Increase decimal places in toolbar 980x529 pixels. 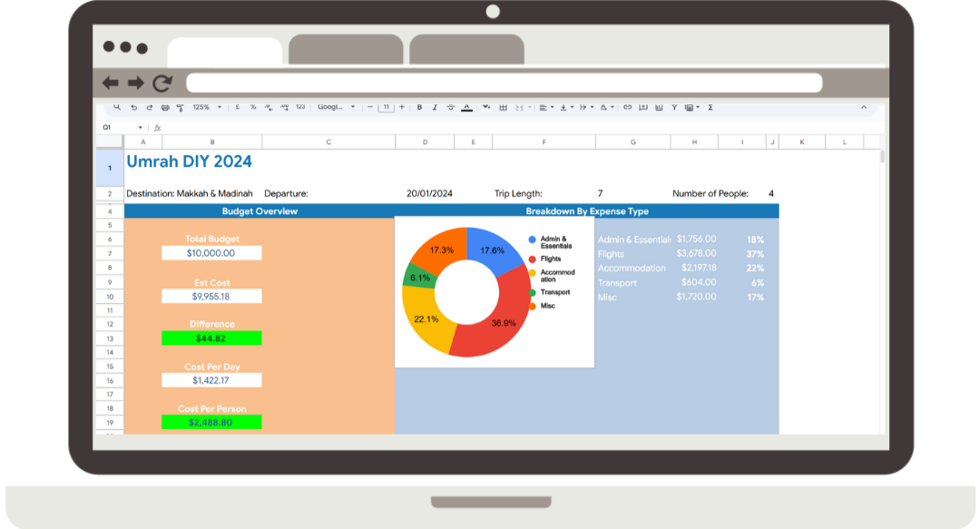284,108
